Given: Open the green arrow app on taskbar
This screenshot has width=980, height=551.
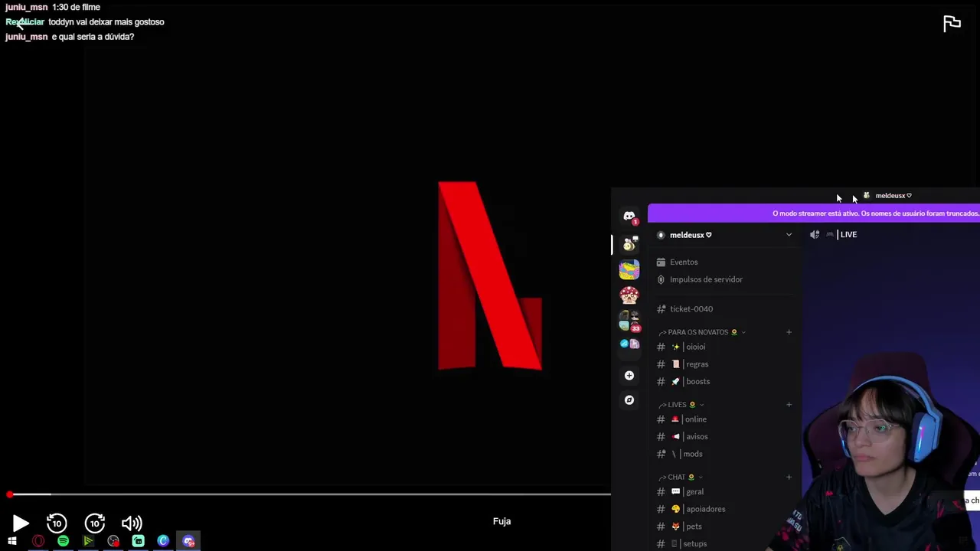Looking at the screenshot, I should pos(88,541).
